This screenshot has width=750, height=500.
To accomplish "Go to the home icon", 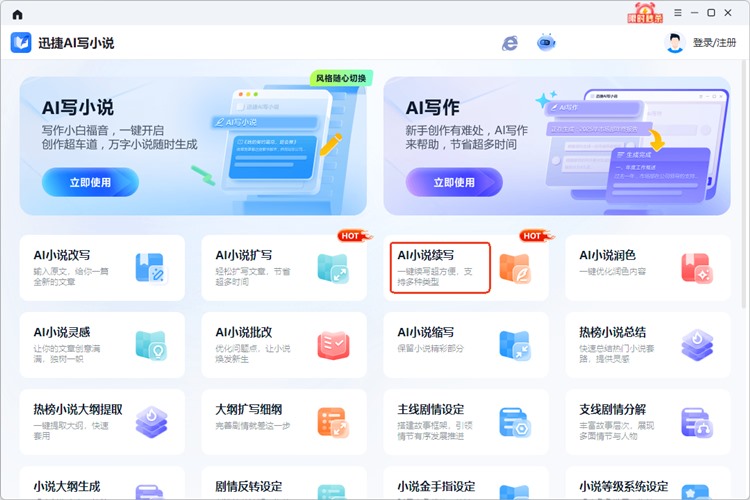I will (x=17, y=14).
